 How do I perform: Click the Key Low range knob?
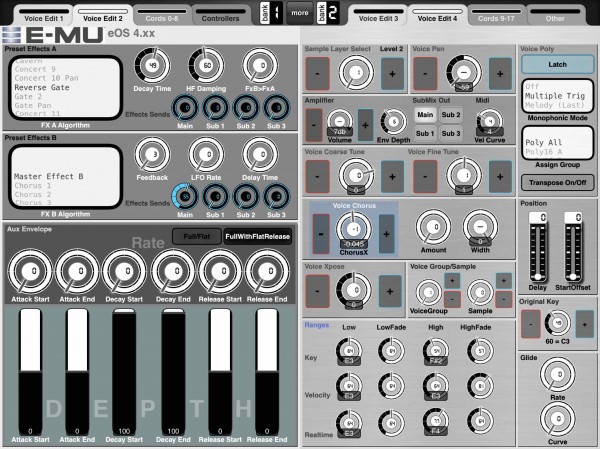pyautogui.click(x=349, y=351)
